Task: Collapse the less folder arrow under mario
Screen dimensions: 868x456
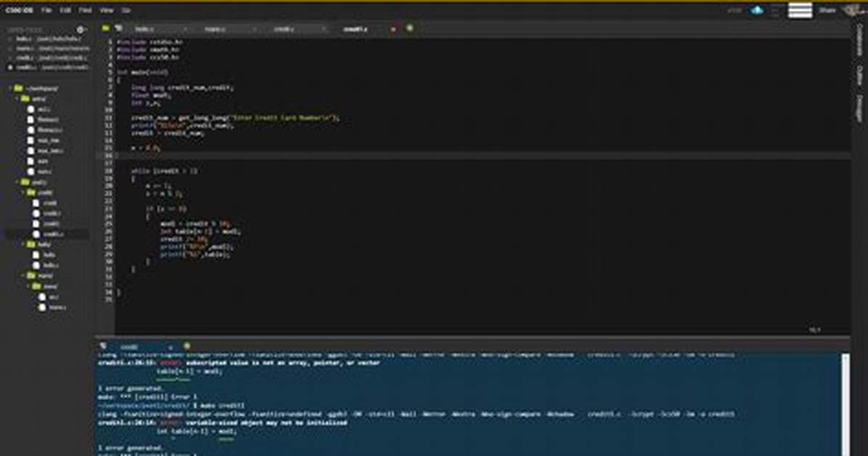Action: point(29,286)
